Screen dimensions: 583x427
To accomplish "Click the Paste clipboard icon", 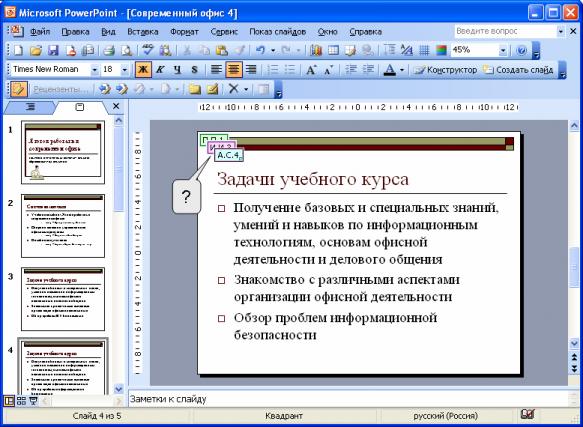I will click(x=222, y=51).
